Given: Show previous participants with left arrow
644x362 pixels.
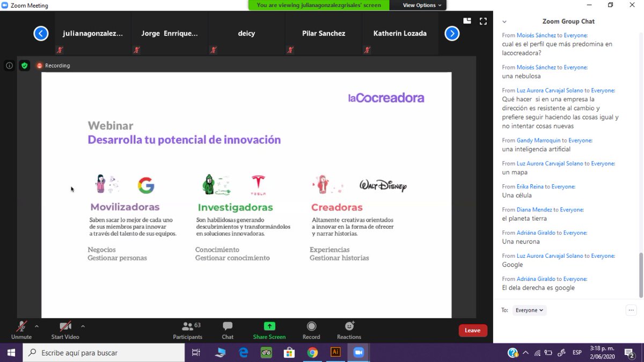Looking at the screenshot, I should (41, 34).
